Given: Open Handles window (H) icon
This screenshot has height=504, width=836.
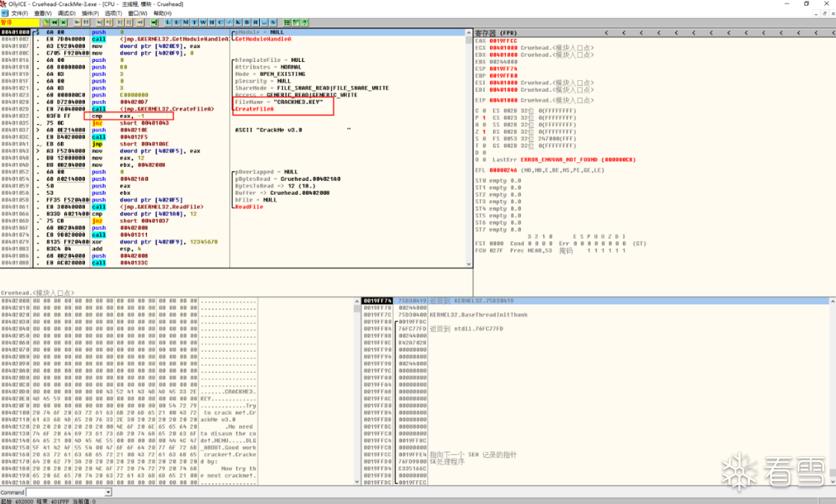Looking at the screenshot, I should 211,22.
